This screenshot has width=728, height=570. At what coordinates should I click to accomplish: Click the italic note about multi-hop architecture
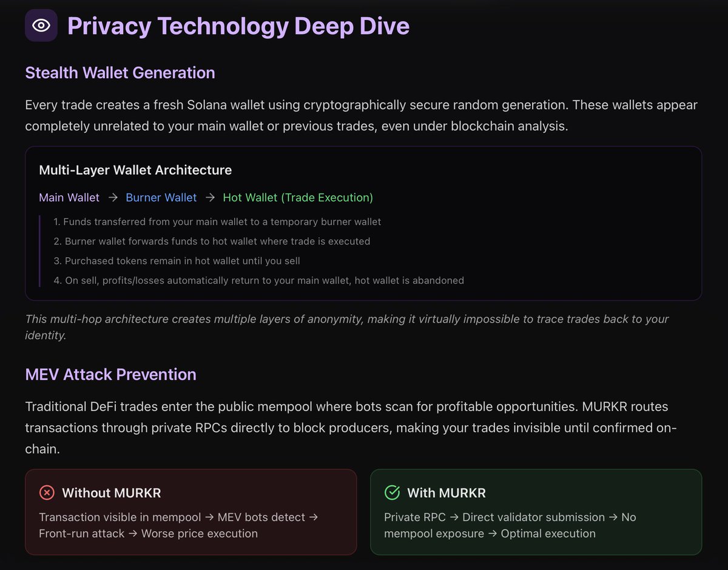point(347,327)
